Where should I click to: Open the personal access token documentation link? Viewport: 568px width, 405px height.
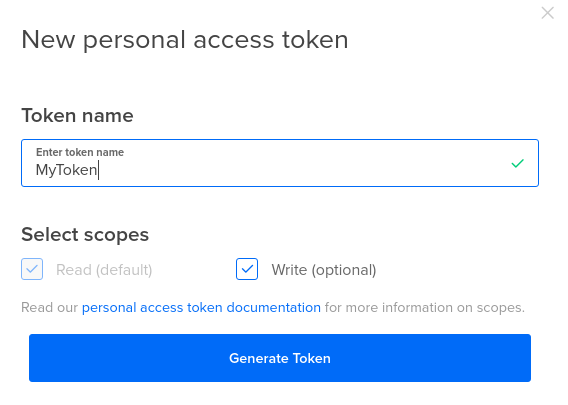click(201, 308)
